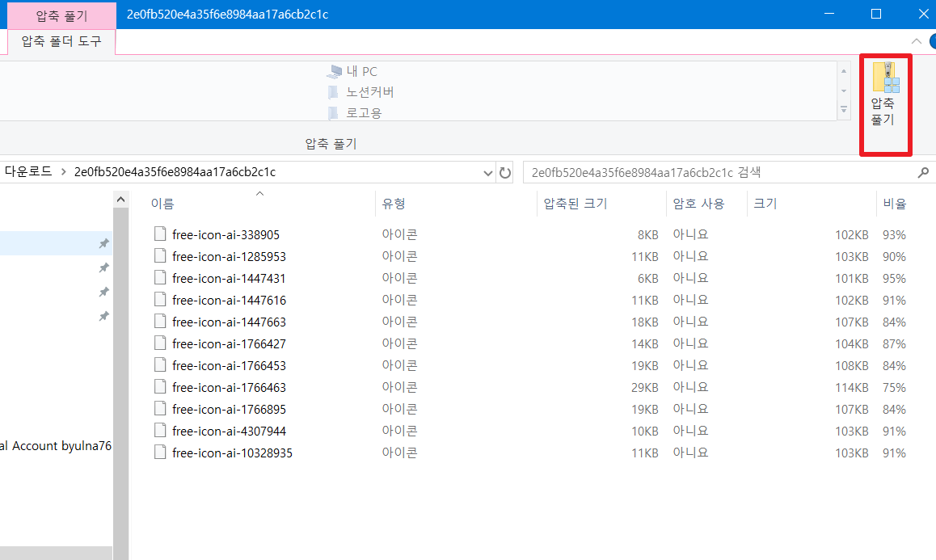Click the file icon of free-icon-ai-1766463

[x=160, y=386]
